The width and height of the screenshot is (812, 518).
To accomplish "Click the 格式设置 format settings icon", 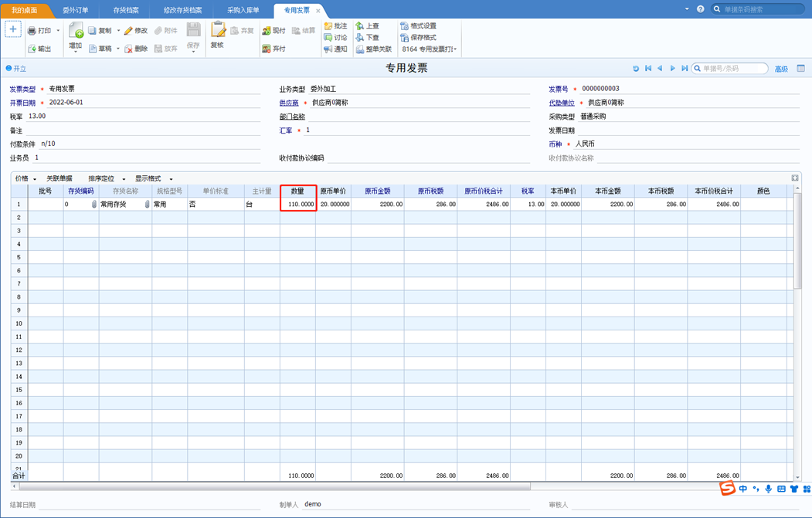I will click(x=404, y=26).
